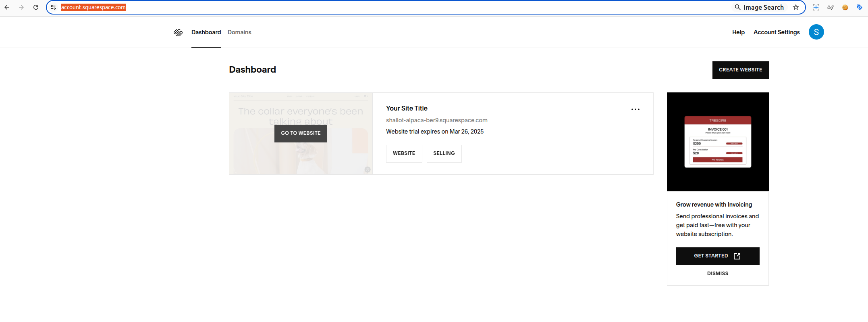Open the Help link
868x322 pixels.
click(x=738, y=32)
